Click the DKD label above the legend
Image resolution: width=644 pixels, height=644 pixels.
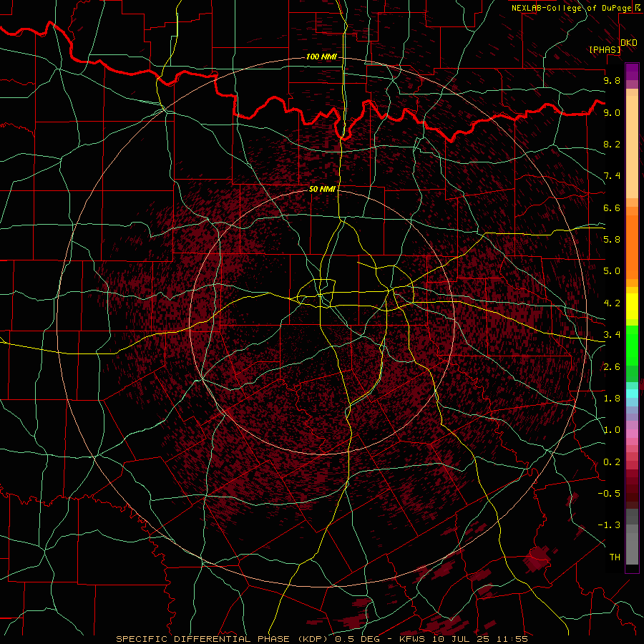coord(629,43)
